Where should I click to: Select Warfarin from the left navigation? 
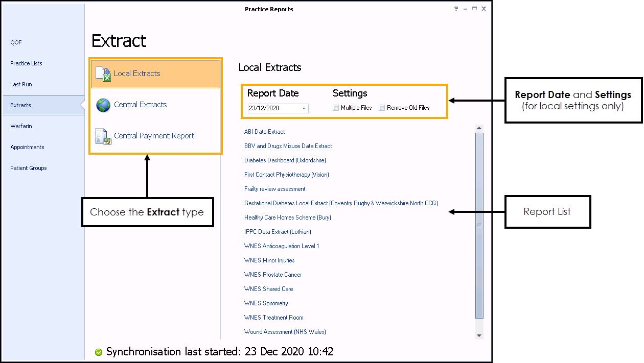click(21, 126)
